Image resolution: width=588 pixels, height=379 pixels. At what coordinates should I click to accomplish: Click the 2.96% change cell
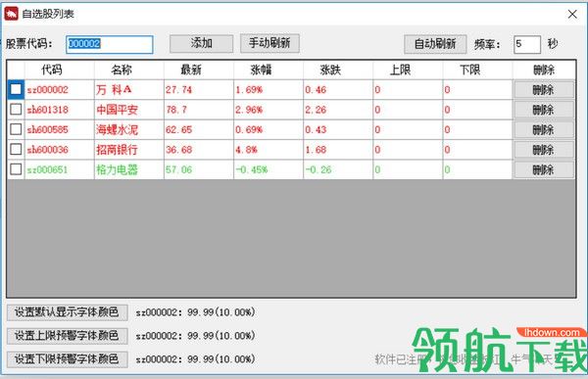269,110
